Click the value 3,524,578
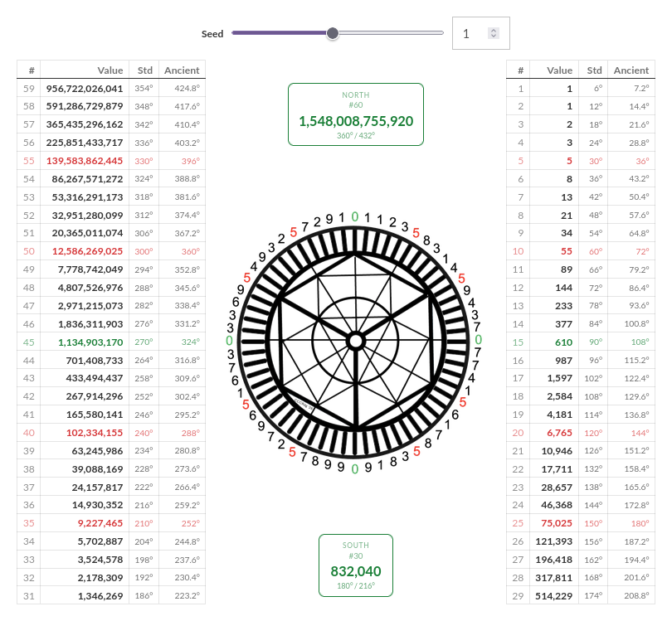Screen dimensions: 672x621 pyautogui.click(x=100, y=560)
